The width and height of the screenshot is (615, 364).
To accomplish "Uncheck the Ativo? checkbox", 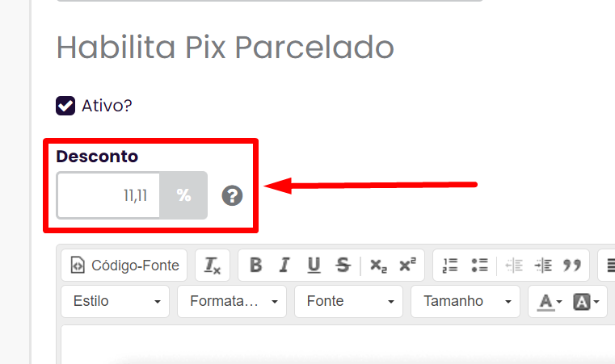I will (65, 106).
